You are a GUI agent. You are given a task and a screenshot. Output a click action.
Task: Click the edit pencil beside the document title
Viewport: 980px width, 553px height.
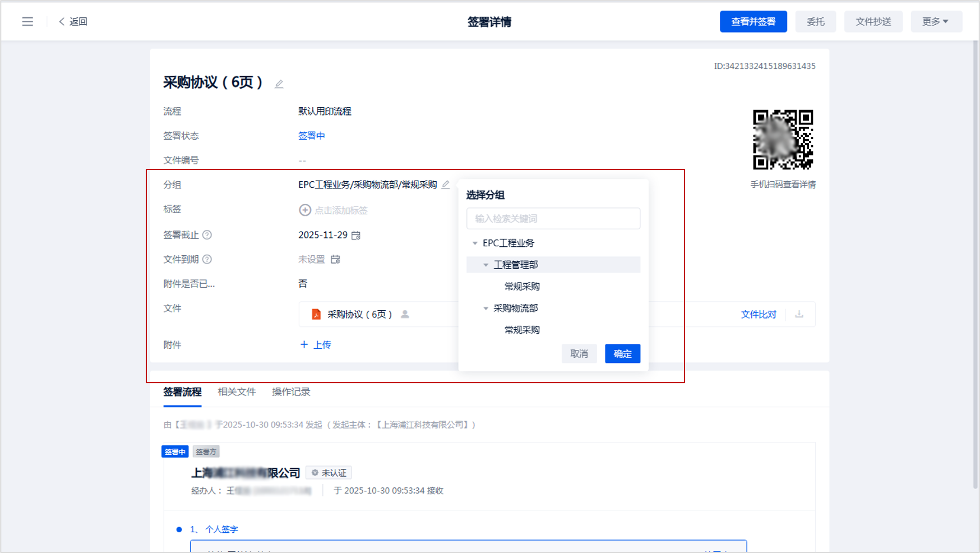click(x=279, y=84)
